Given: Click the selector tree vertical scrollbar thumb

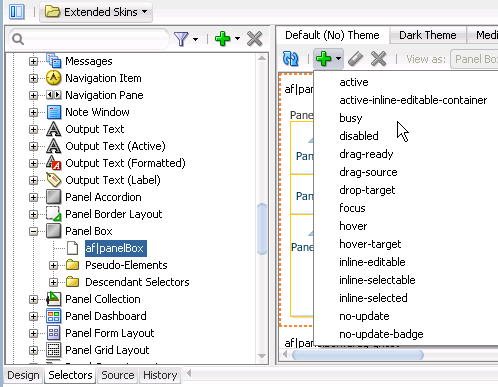Looking at the screenshot, I should pyautogui.click(x=262, y=229).
